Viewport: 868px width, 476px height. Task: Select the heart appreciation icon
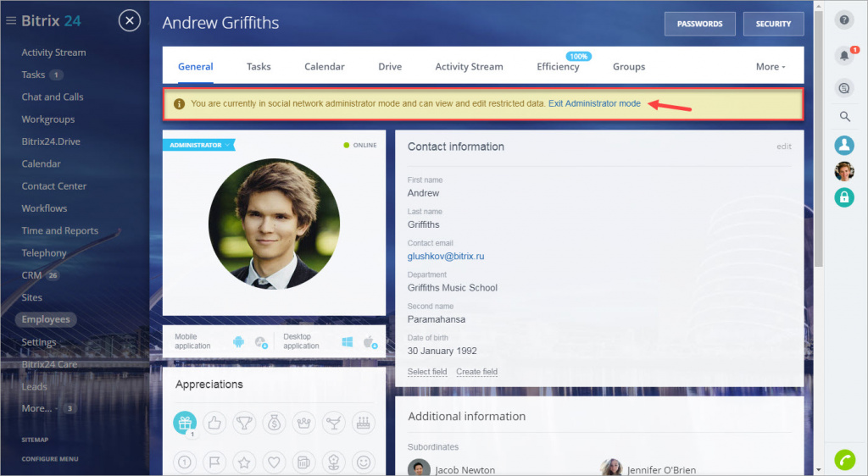(x=274, y=462)
